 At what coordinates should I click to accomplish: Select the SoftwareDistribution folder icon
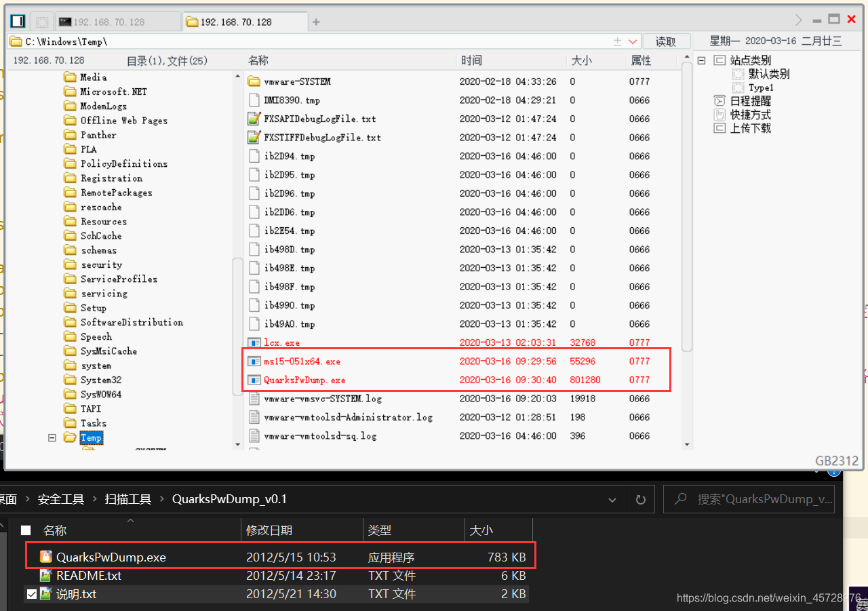pos(70,322)
